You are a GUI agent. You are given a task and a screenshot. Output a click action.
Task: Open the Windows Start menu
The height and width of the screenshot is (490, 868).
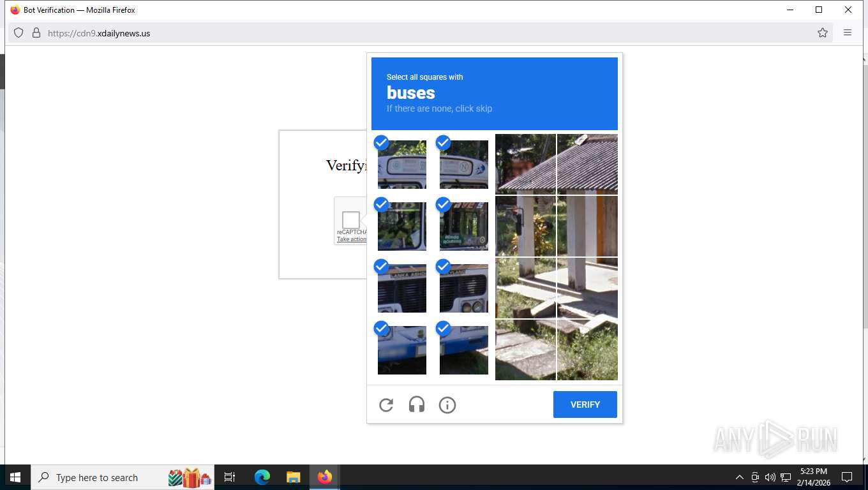(x=15, y=477)
